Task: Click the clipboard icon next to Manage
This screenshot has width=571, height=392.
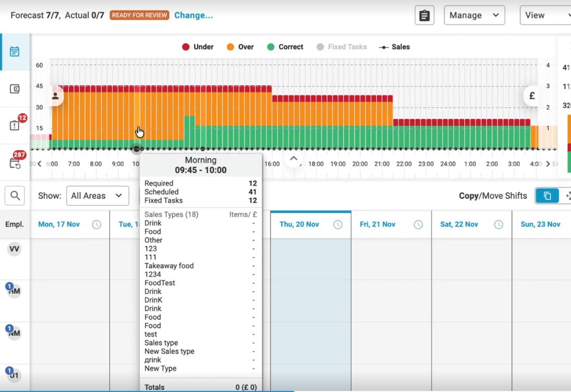Action: point(424,16)
